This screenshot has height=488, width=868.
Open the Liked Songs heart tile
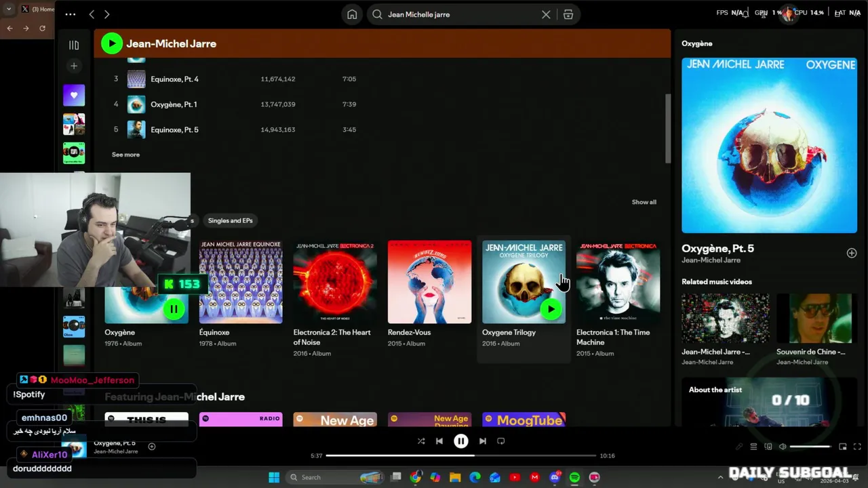(x=74, y=95)
